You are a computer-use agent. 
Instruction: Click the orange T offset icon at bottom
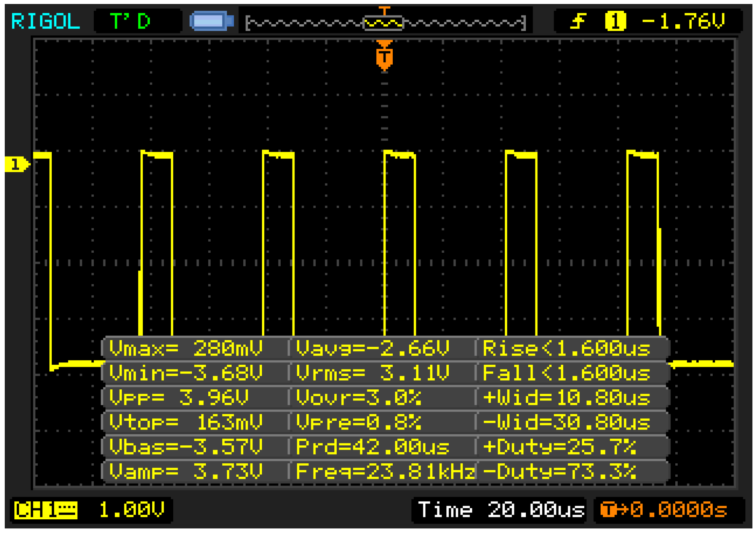tap(608, 510)
